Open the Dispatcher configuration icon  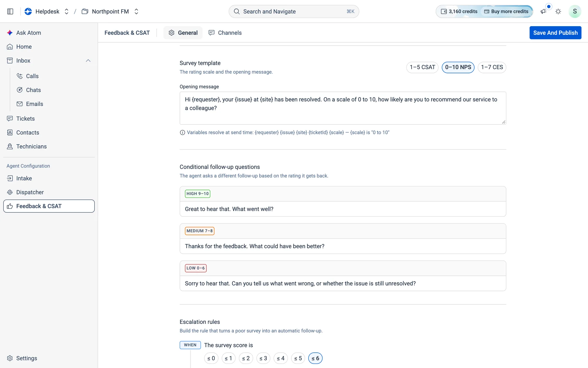pyautogui.click(x=10, y=192)
